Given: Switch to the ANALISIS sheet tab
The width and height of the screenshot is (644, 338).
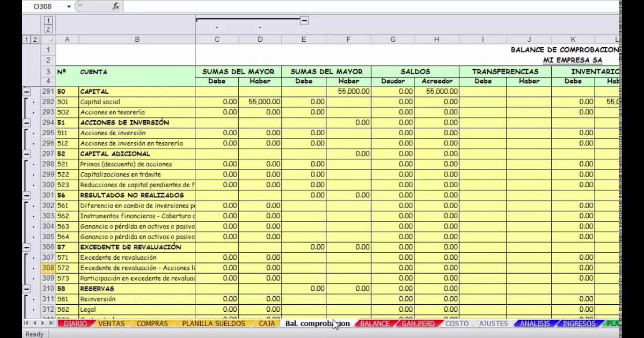Looking at the screenshot, I should pos(535,324).
